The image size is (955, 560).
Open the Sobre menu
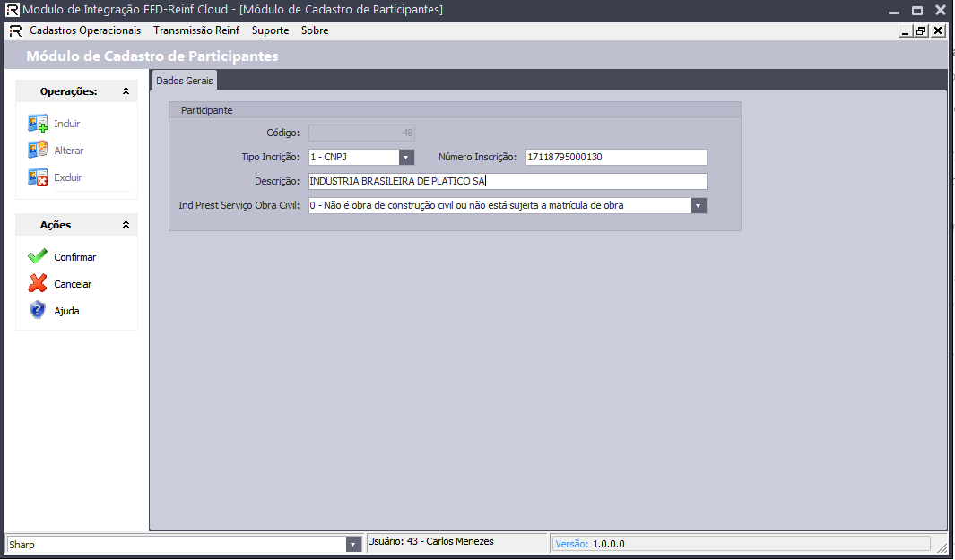pos(315,30)
